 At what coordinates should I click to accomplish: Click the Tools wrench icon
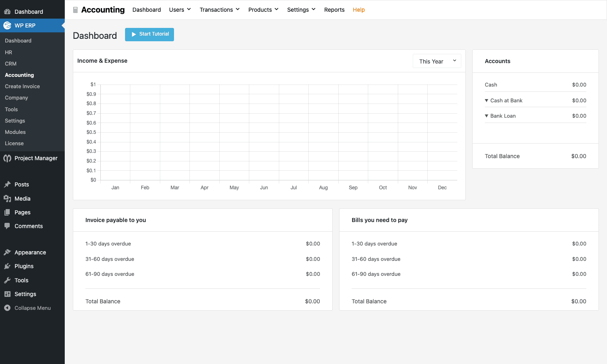7,280
